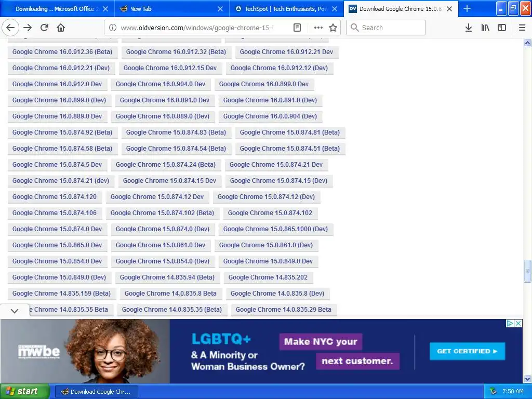Open a new browser tab
Viewport: 532px width, 399px height.
coord(467,8)
